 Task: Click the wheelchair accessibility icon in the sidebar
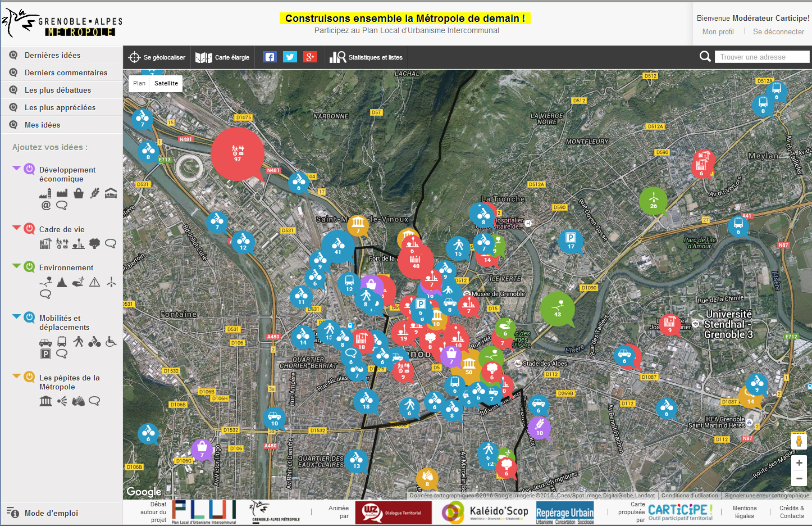pos(111,341)
